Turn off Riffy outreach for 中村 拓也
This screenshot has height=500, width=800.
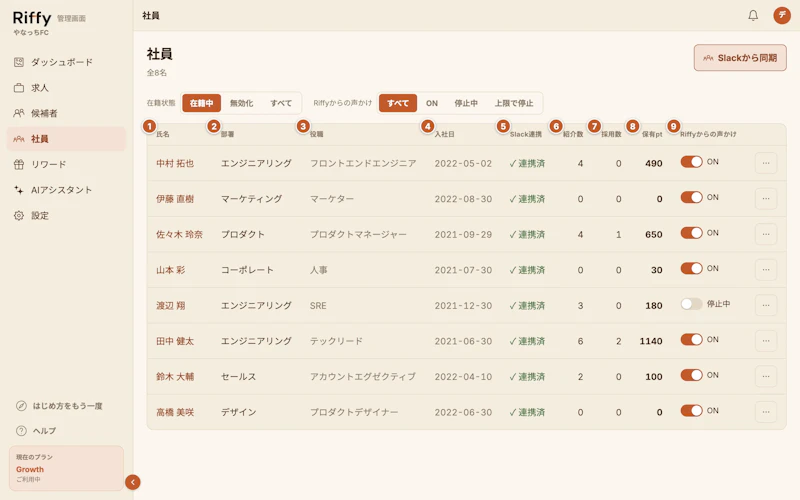coord(691,162)
